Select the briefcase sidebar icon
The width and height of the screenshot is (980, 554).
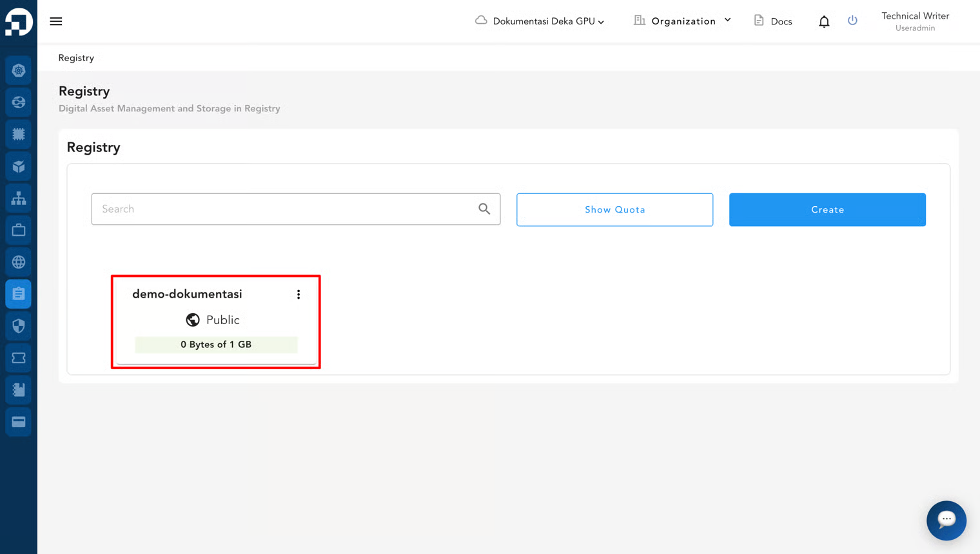pyautogui.click(x=19, y=230)
